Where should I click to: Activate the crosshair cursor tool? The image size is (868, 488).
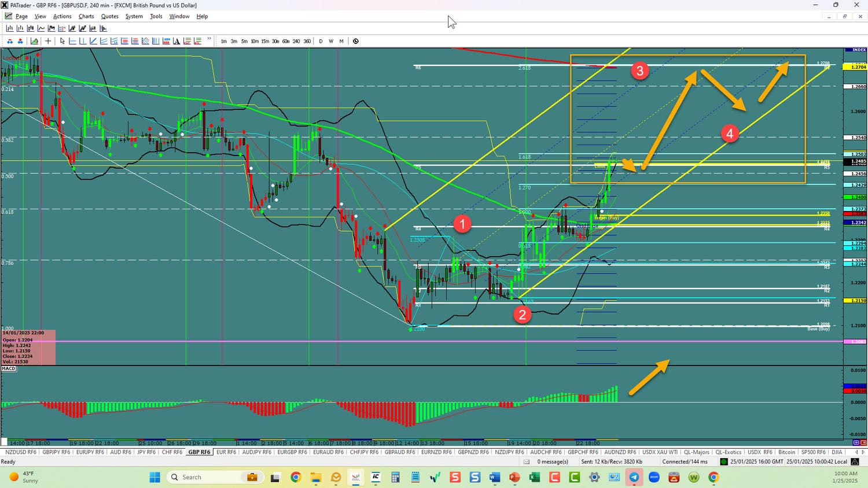(x=48, y=41)
